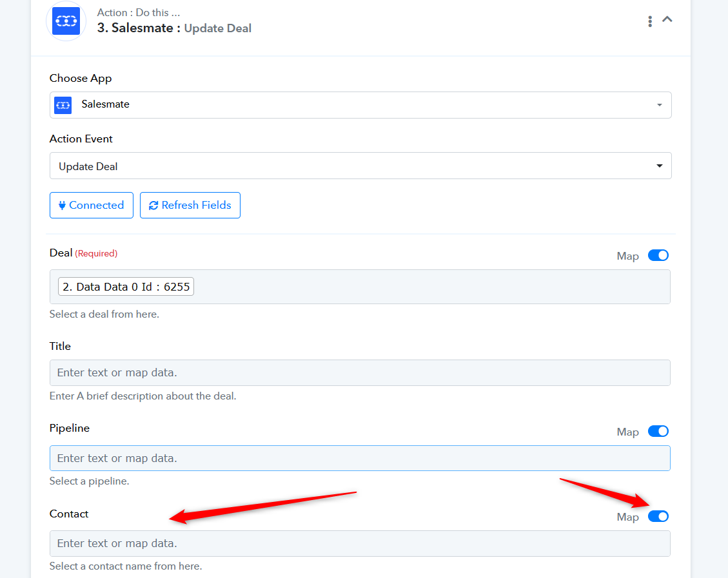Collapse the Salesmate action step
This screenshot has height=578, width=728.
point(667,19)
